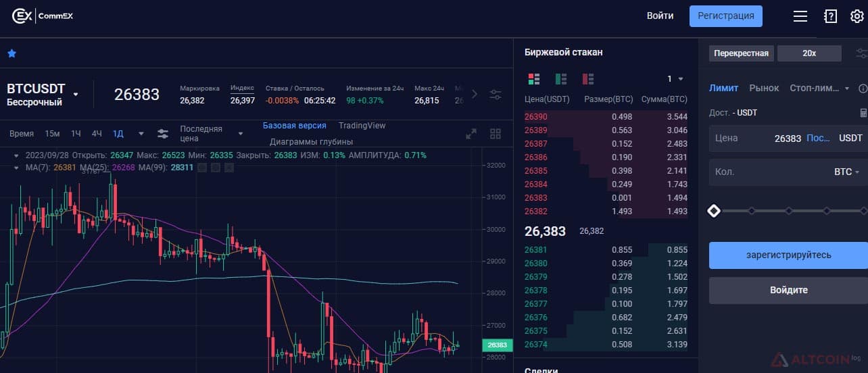Expand chart to fullscreen
Image resolution: width=868 pixels, height=373 pixels.
click(x=471, y=134)
